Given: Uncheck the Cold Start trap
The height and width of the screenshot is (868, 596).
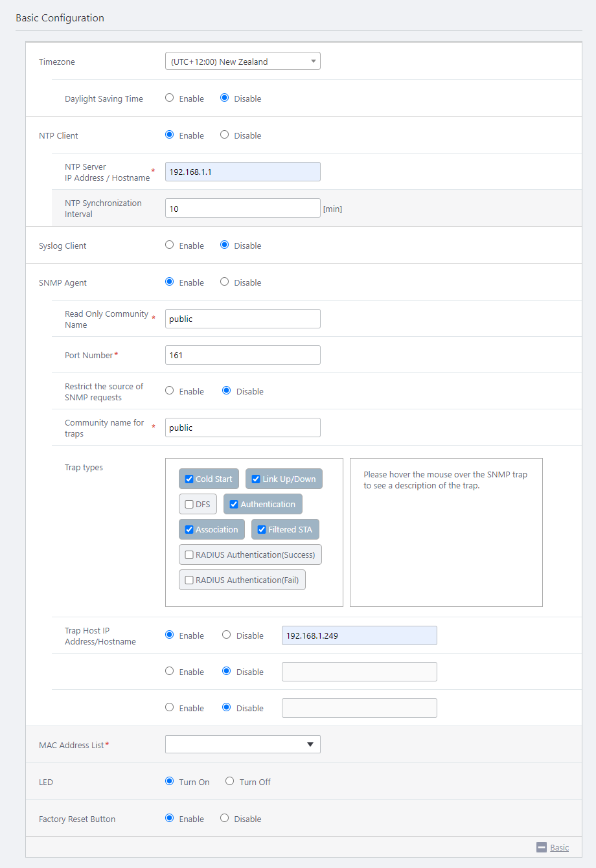Looking at the screenshot, I should (x=189, y=479).
